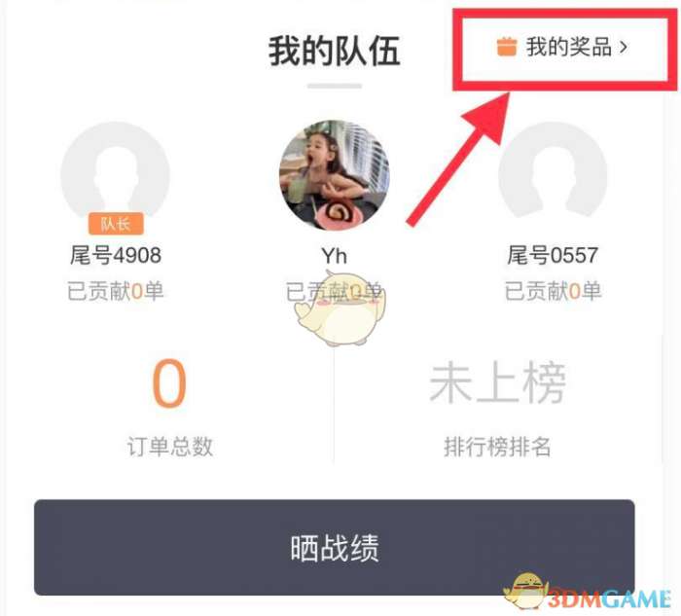
Task: Tap the name 尾号0557
Action: [x=553, y=255]
